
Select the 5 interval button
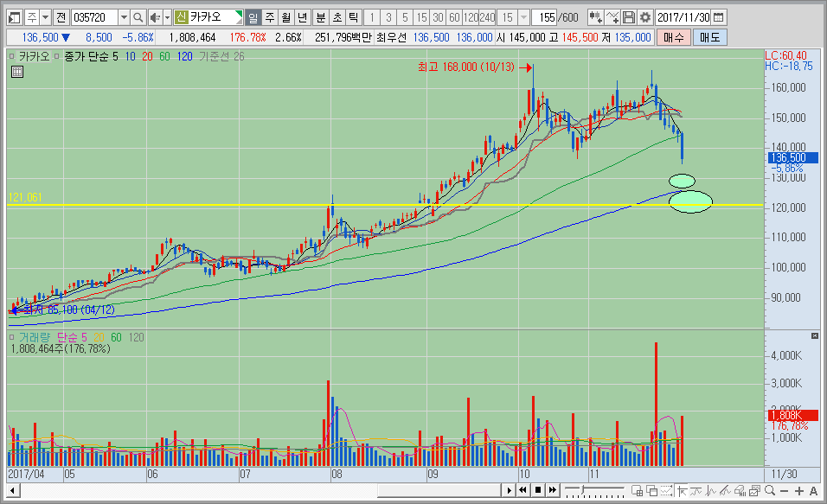point(405,17)
